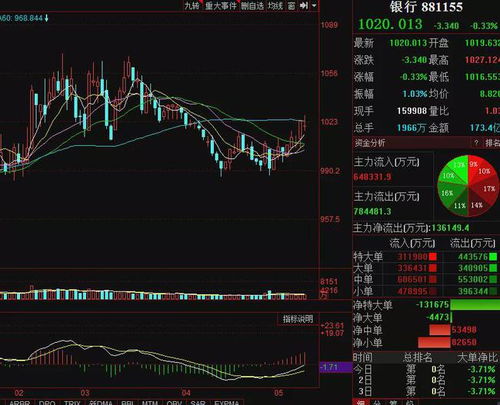Click the 九转 indicator button
The image size is (500, 405).
pyautogui.click(x=192, y=5)
